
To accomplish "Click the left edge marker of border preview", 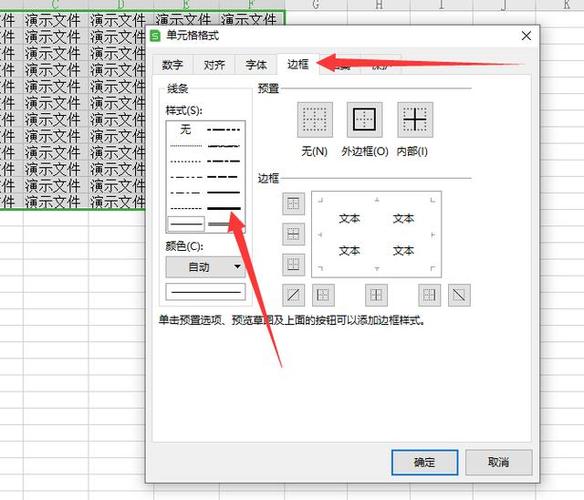I will (x=320, y=235).
